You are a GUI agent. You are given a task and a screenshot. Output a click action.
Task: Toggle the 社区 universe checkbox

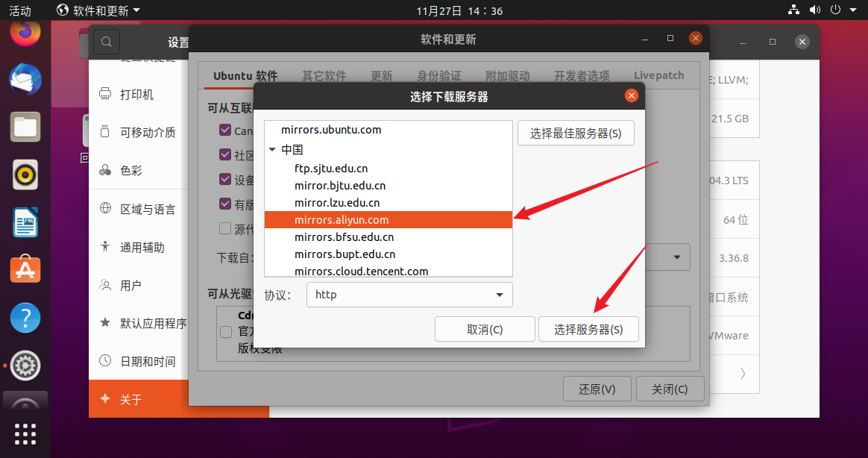click(225, 154)
